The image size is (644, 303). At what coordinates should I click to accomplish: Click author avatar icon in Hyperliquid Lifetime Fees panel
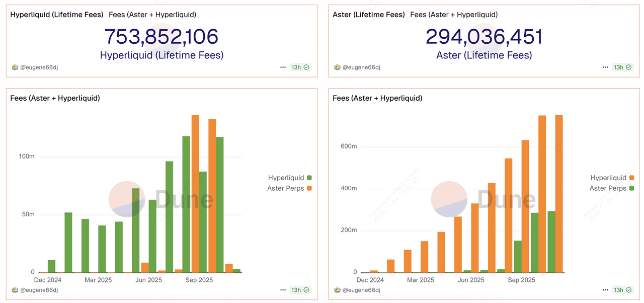coord(14,67)
